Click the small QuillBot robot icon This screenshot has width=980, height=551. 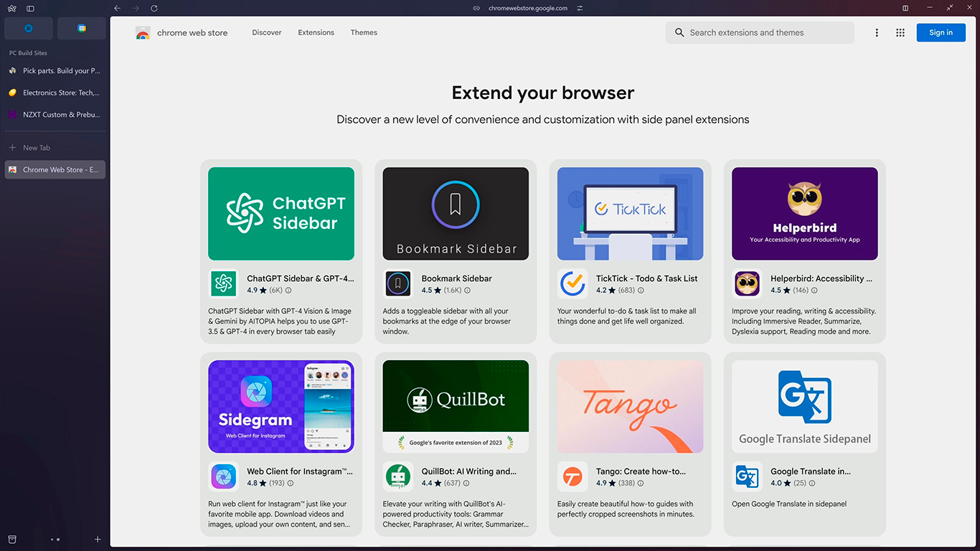click(x=398, y=476)
